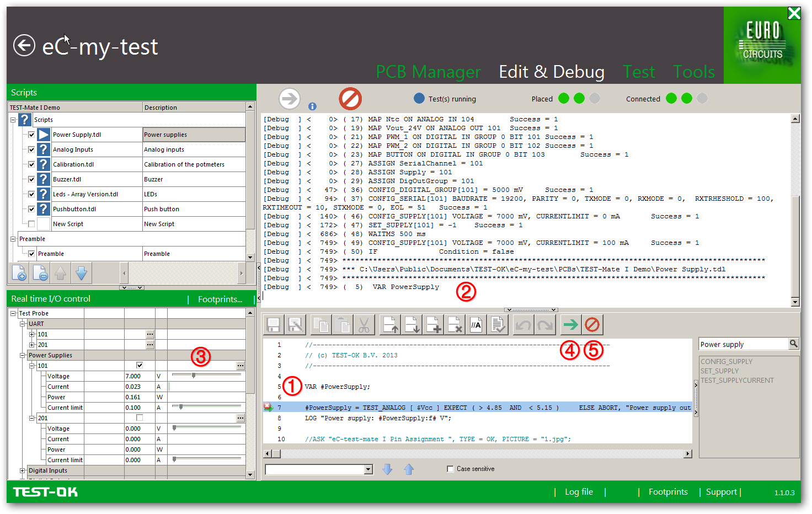The width and height of the screenshot is (812, 514).
Task: Open the PCB Manager tab
Action: pos(428,72)
